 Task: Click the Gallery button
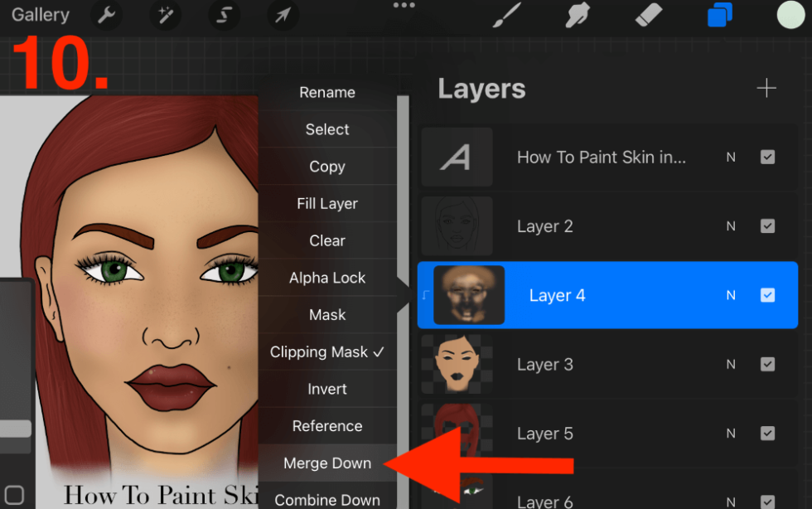40,15
